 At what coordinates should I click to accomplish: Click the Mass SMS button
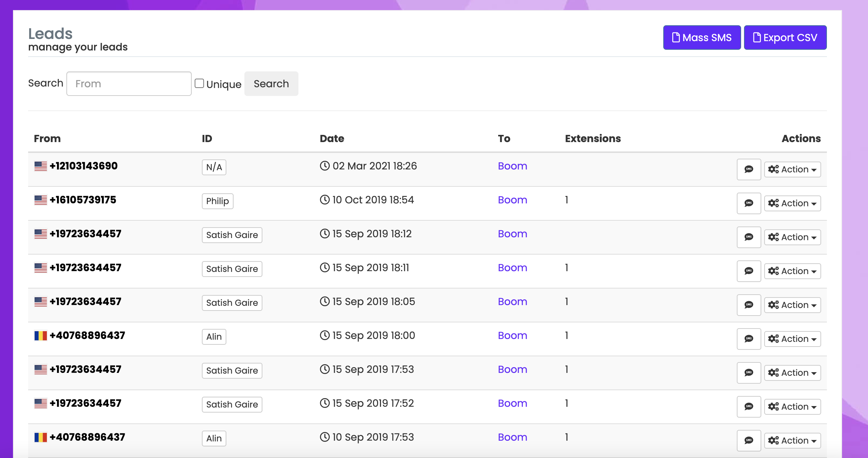tap(701, 38)
